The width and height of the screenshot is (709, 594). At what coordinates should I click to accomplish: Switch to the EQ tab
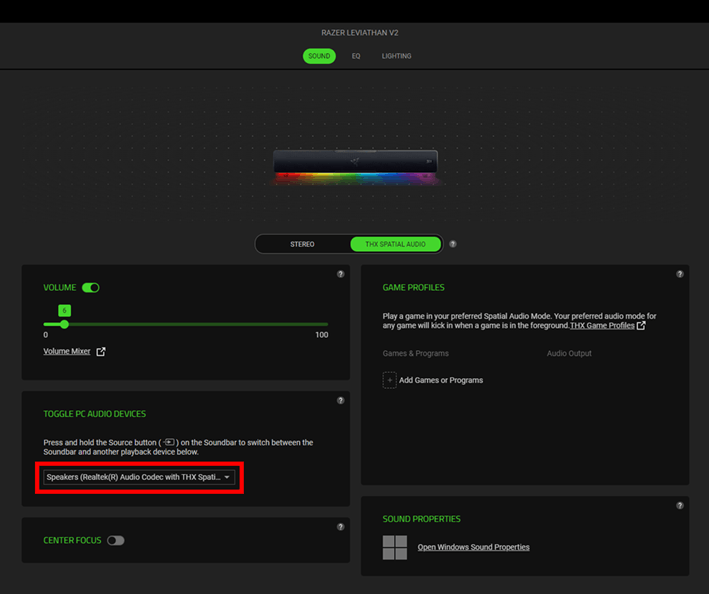356,56
